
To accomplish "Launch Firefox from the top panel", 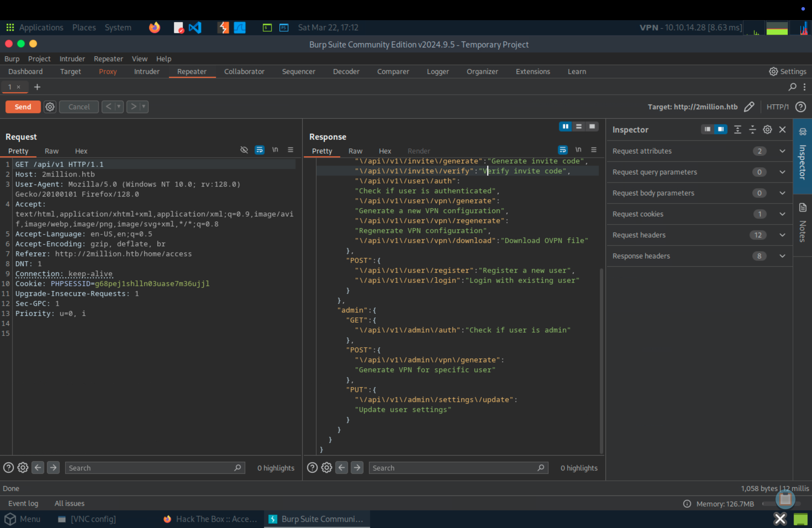I will click(155, 27).
